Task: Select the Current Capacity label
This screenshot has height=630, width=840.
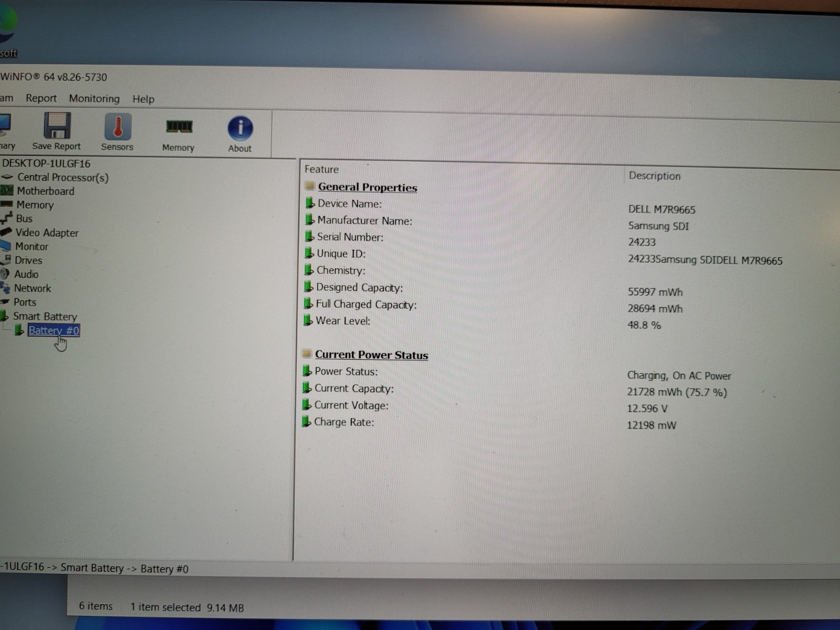Action: [354, 388]
